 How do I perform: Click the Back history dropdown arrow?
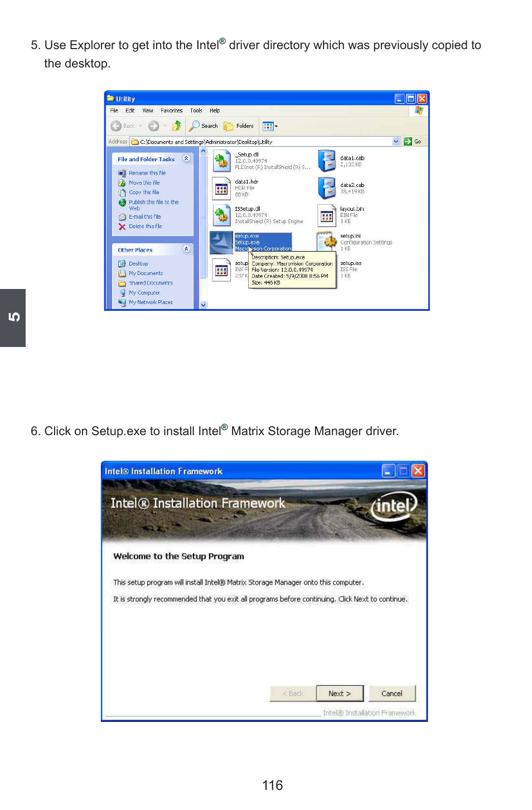141,126
